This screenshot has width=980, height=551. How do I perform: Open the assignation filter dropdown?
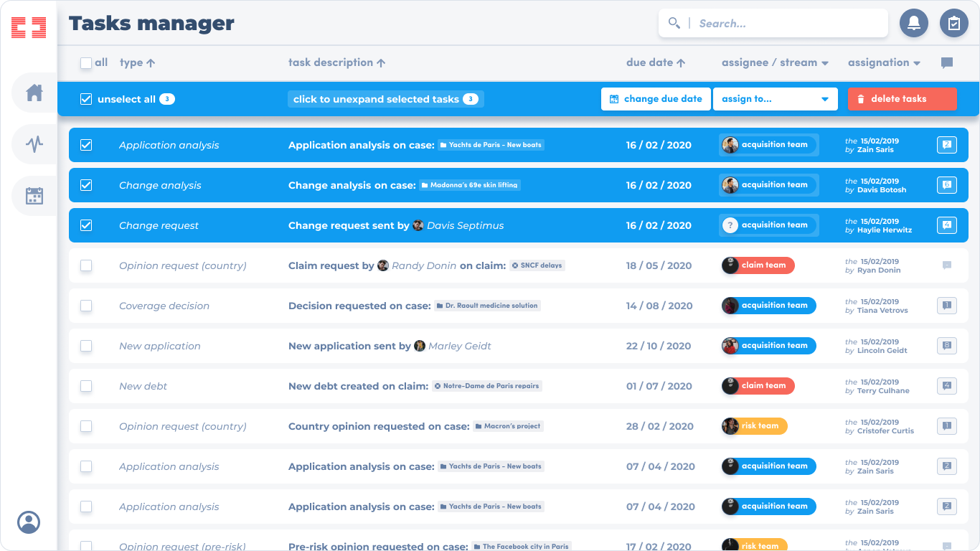tap(884, 62)
